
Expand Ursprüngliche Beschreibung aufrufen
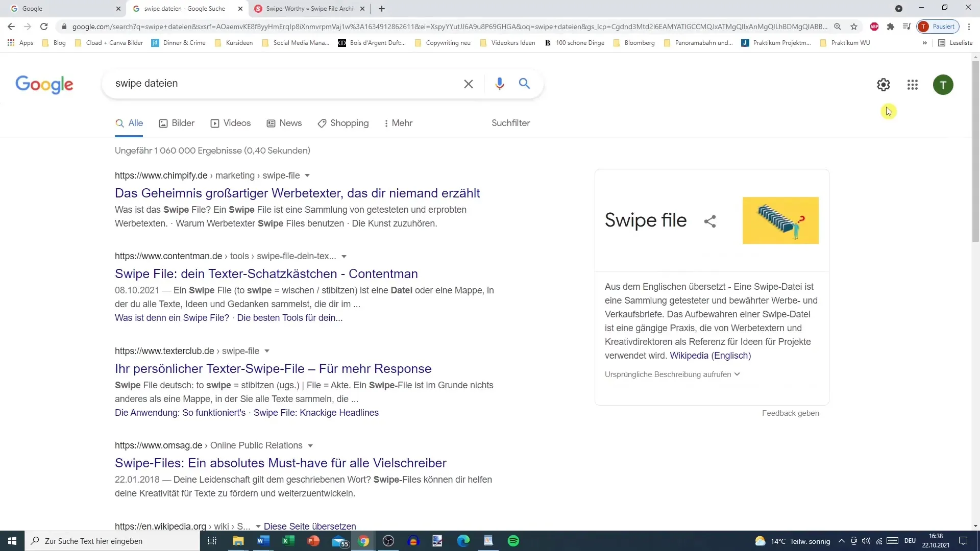672,374
